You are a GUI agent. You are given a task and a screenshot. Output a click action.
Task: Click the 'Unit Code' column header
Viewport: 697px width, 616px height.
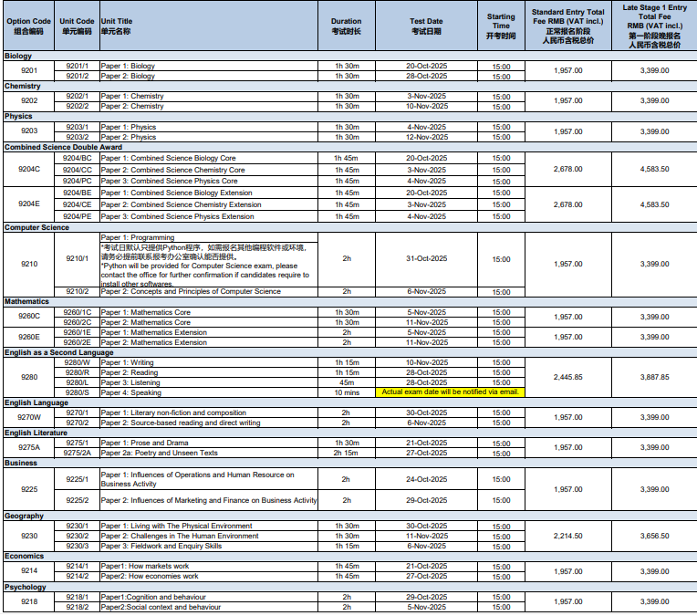(x=77, y=26)
